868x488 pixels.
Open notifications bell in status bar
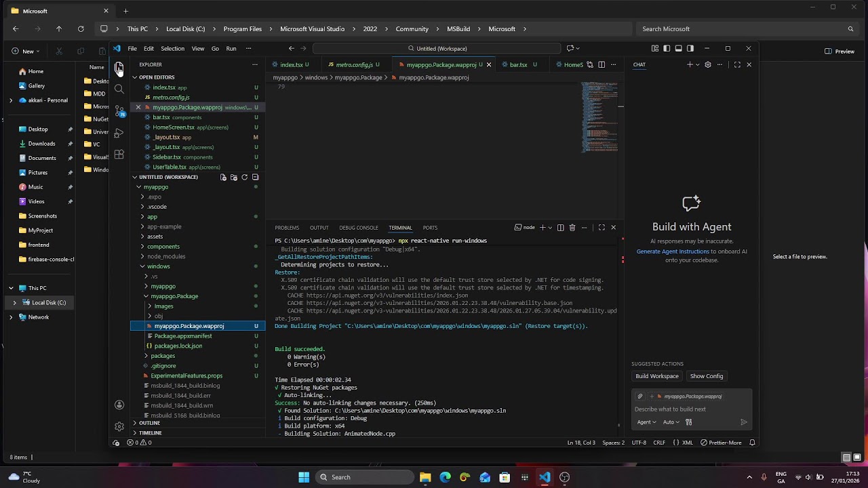coord(752,443)
